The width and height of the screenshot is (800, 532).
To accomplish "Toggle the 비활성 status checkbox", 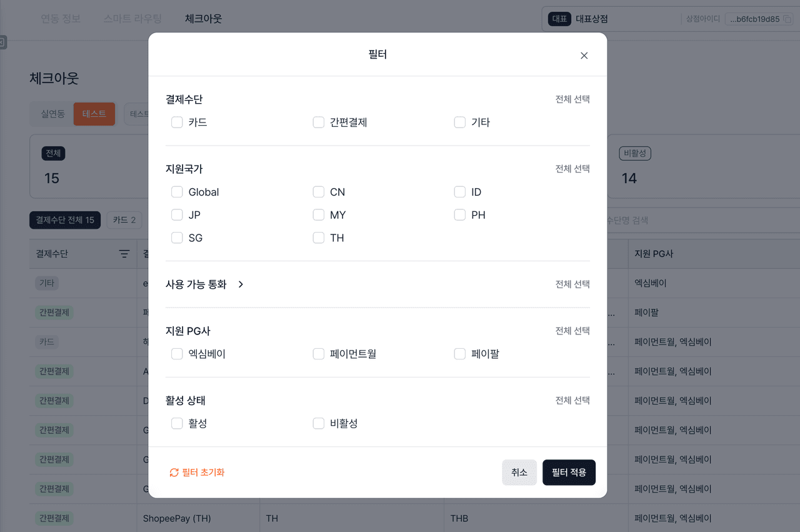I will [319, 423].
